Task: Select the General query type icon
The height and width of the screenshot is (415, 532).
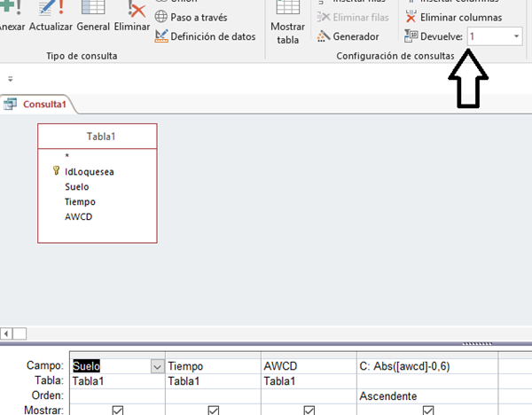Action: [93, 7]
